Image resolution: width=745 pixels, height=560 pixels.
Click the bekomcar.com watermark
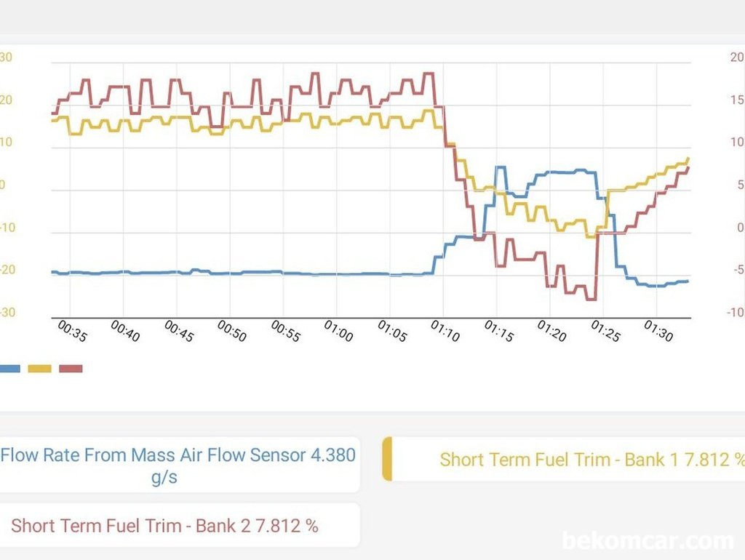click(648, 541)
